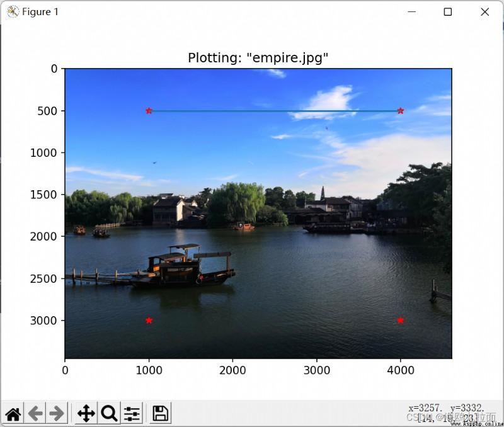This screenshot has height=427, width=504.
Task: Click the y-axis label 1500
Action: (43, 195)
